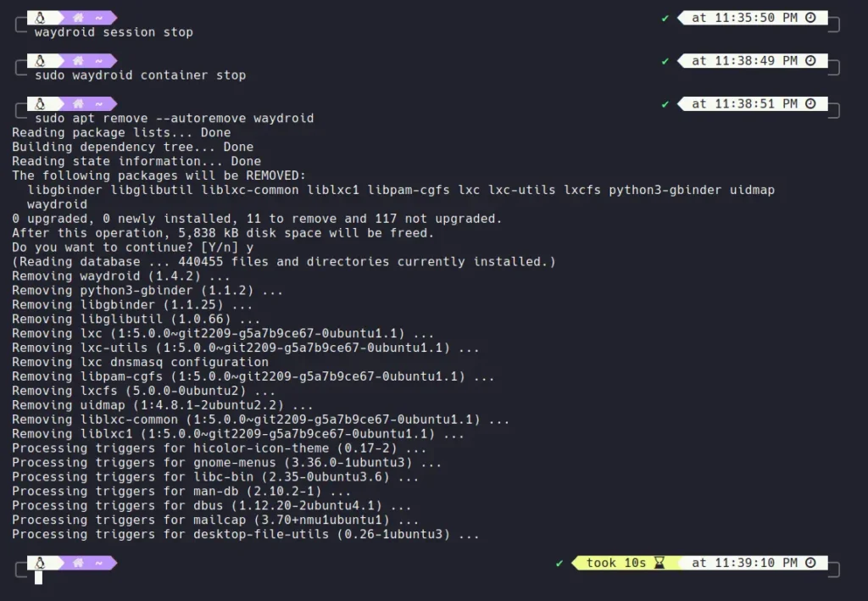
Task: Click the hourglass icon next to "took 10s"
Action: 660,563
